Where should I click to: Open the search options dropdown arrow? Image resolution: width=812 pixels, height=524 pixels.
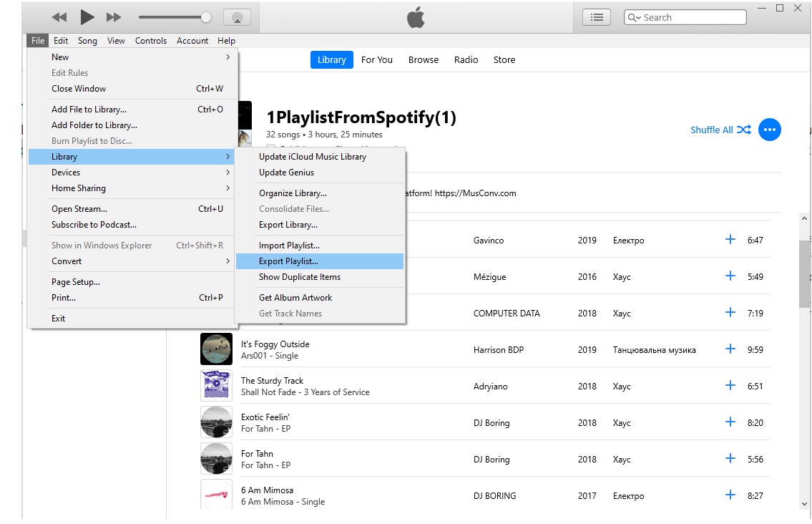coord(639,17)
